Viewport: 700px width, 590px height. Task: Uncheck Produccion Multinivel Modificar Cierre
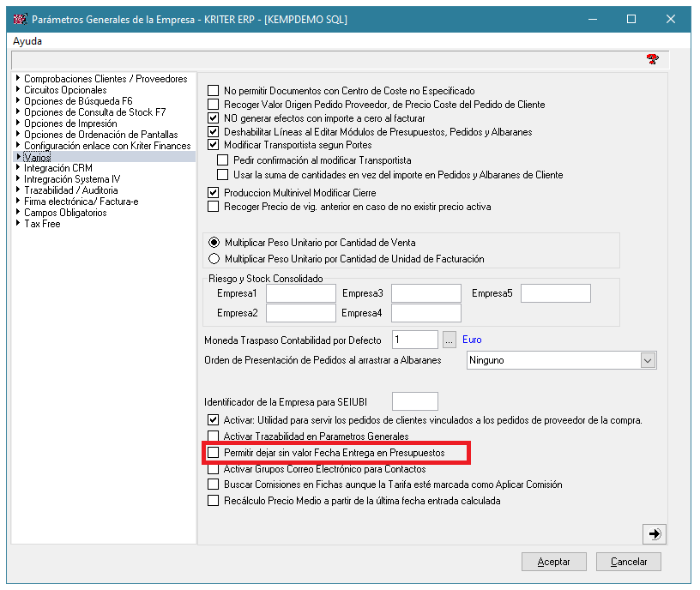click(x=214, y=193)
